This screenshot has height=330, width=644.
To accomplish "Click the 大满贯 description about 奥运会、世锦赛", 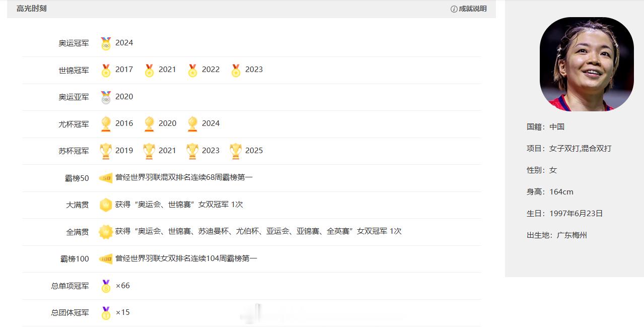I will click(179, 204).
